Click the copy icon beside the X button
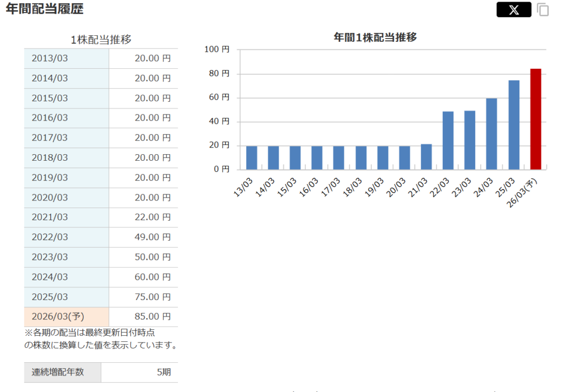The height and width of the screenshot is (392, 564). click(x=543, y=10)
